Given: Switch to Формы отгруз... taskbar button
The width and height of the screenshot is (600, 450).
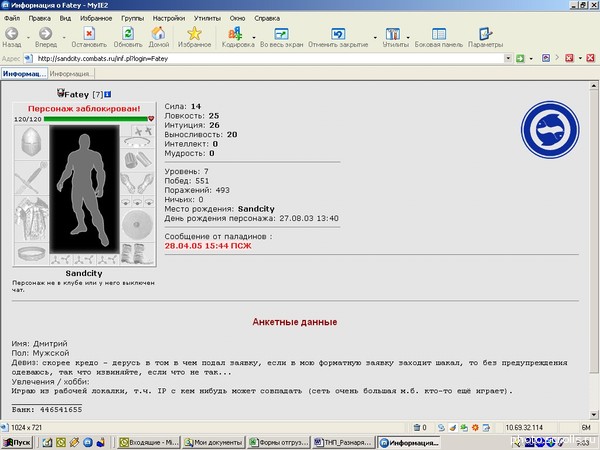Looking at the screenshot, I should (279, 442).
